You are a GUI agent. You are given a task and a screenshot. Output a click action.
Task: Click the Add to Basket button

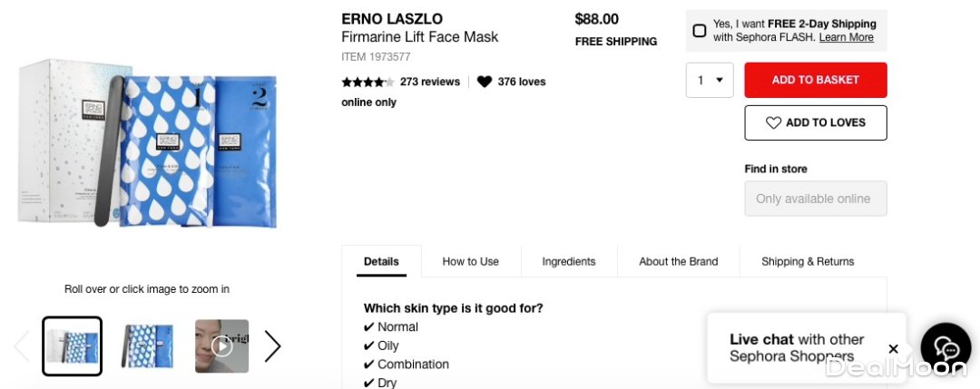[815, 80]
